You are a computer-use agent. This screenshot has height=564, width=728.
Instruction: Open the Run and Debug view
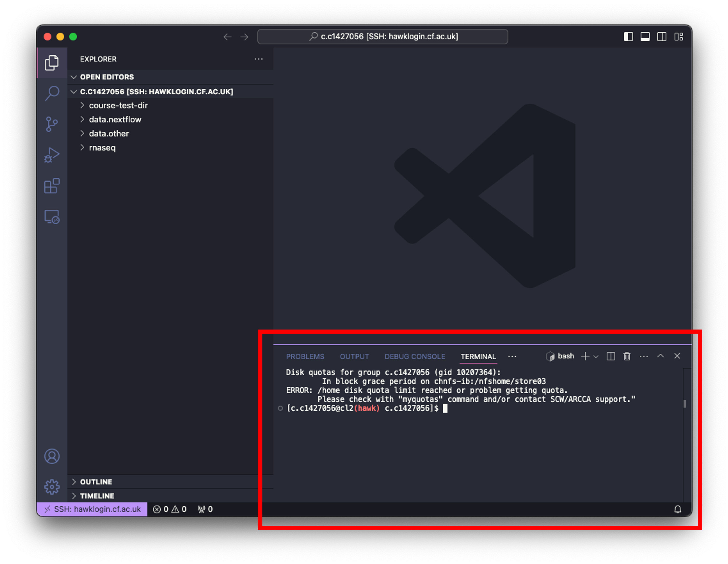point(52,155)
